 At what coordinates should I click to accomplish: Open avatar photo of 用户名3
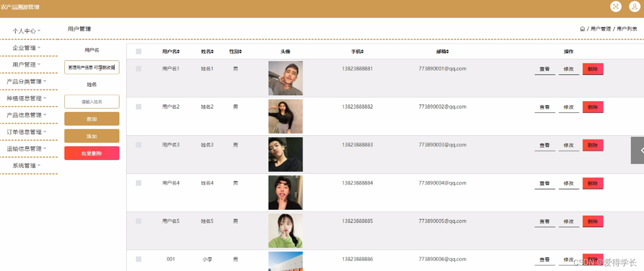click(x=285, y=154)
